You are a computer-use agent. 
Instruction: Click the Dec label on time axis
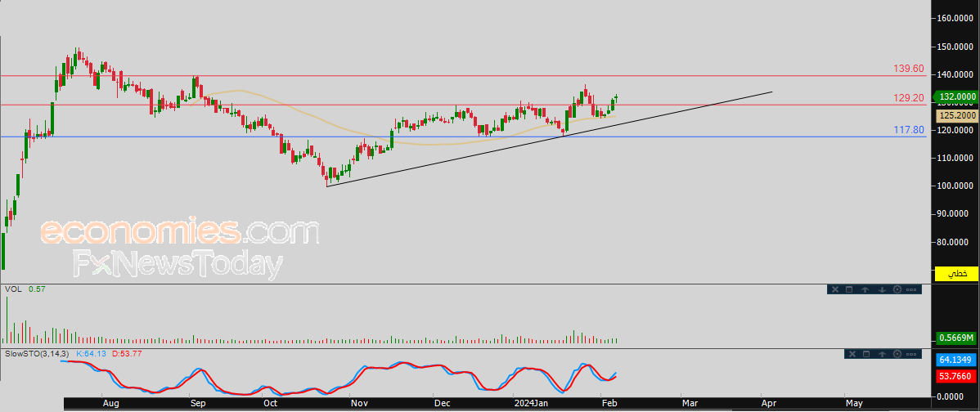443,403
